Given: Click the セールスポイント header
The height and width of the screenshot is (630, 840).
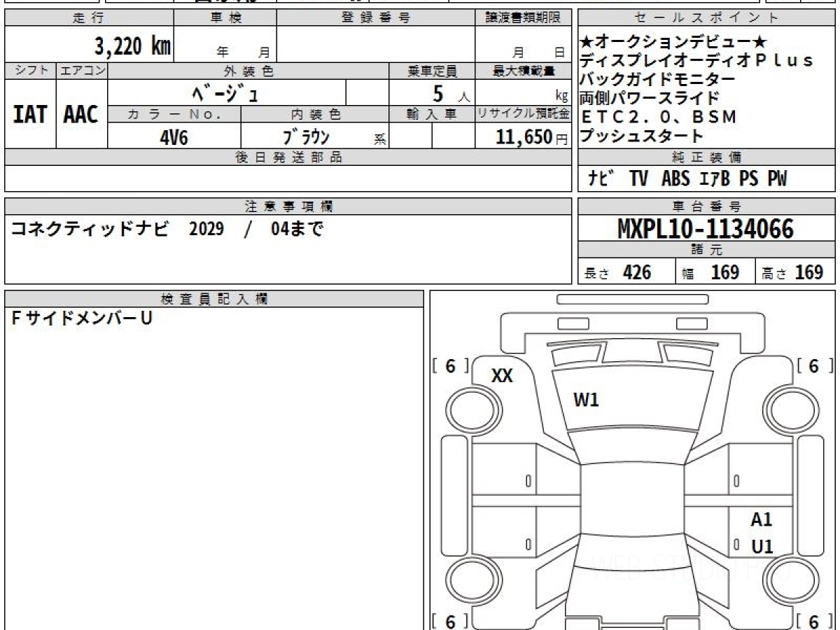Looking at the screenshot, I should tap(706, 18).
